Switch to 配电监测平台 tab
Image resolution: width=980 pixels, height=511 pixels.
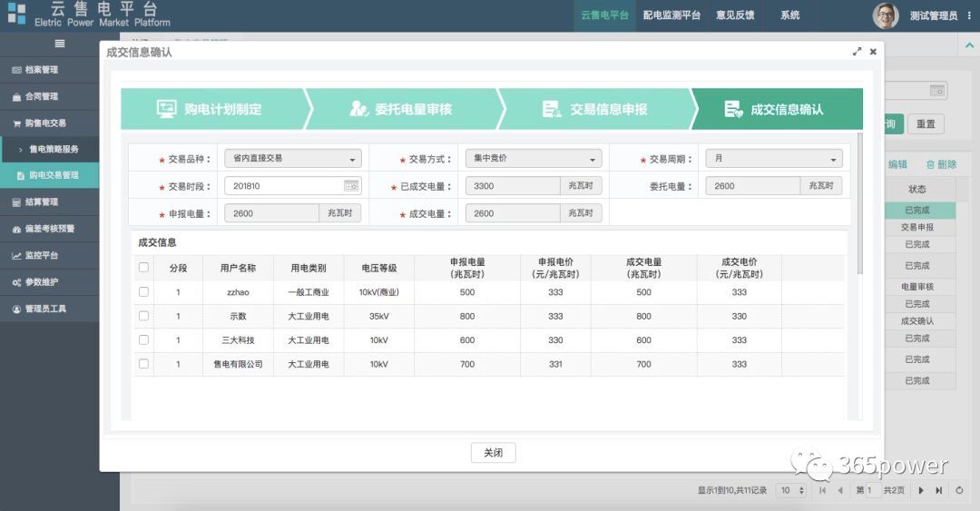(x=671, y=15)
